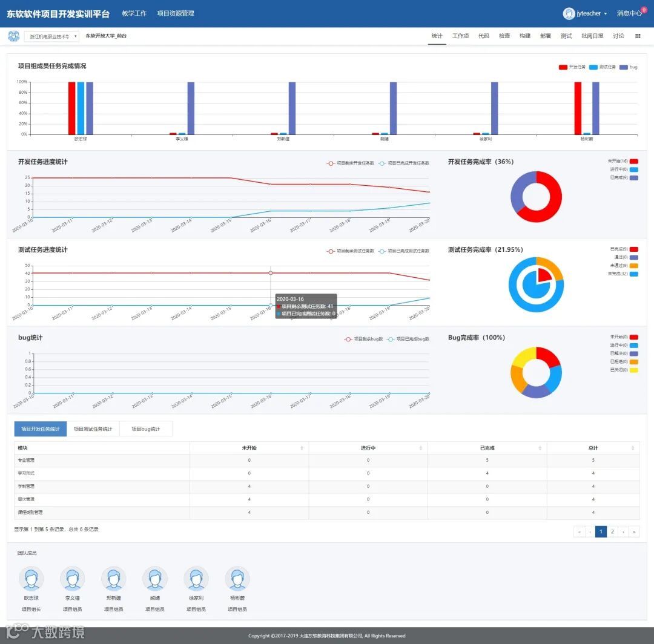
Task: Click the 东软软件项目开发实训平台 title
Action: 58,14
